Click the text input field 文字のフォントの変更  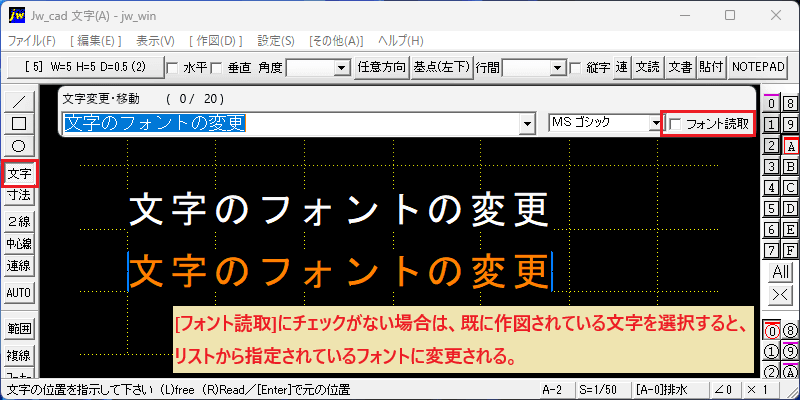click(x=292, y=123)
